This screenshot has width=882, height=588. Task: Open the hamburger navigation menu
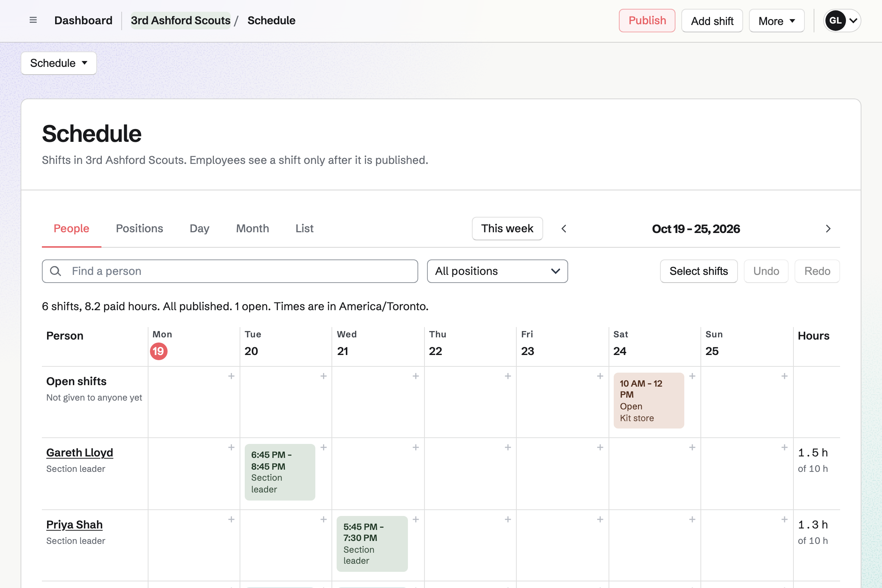point(33,20)
